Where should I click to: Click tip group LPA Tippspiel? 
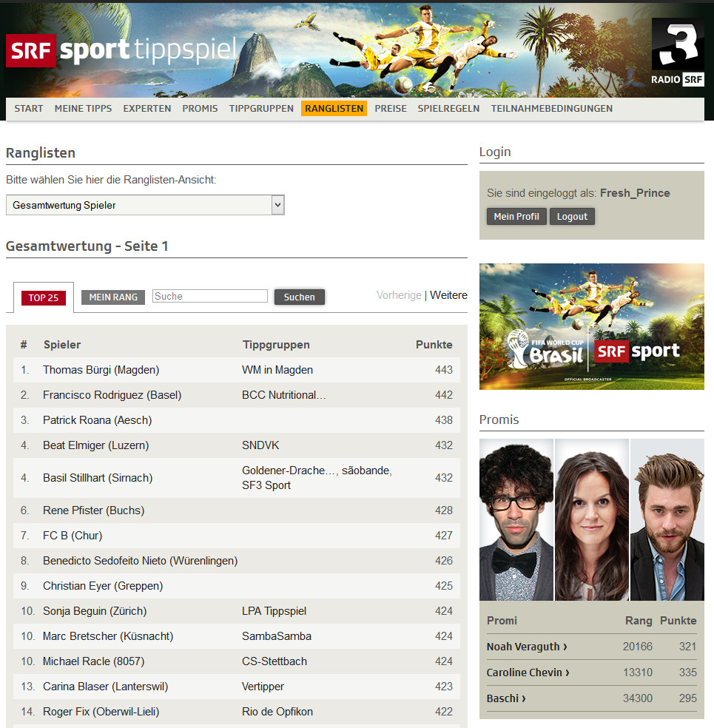[275, 611]
